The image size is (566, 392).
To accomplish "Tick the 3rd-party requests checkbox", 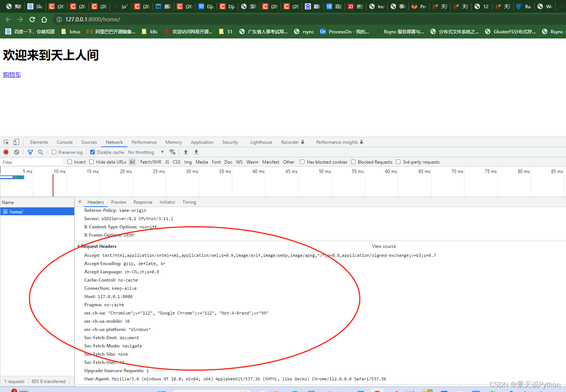I will pyautogui.click(x=398, y=162).
